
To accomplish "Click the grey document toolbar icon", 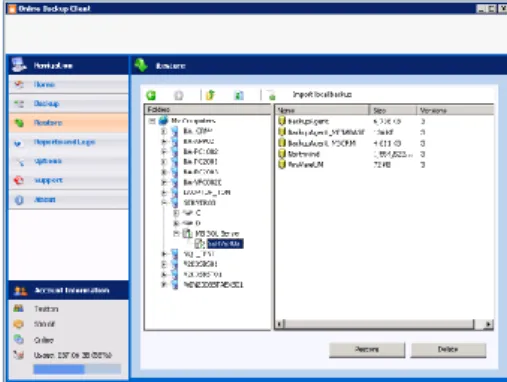I will click(179, 96).
